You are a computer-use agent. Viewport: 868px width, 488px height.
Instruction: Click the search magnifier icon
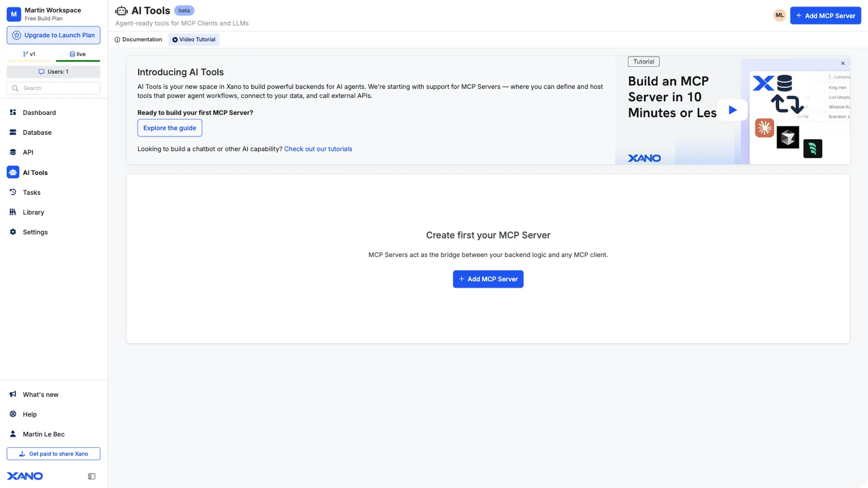coord(15,88)
